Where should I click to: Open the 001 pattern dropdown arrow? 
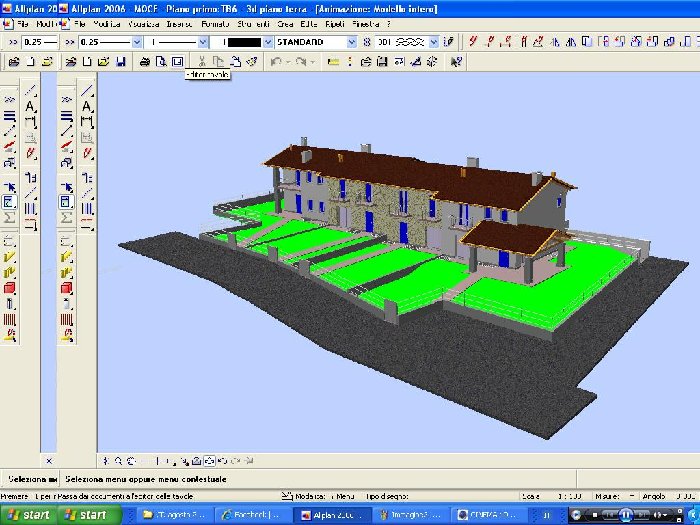click(x=434, y=42)
